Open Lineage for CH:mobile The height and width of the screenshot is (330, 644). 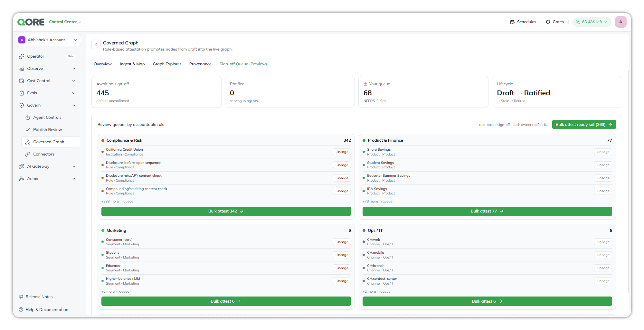pos(603,255)
